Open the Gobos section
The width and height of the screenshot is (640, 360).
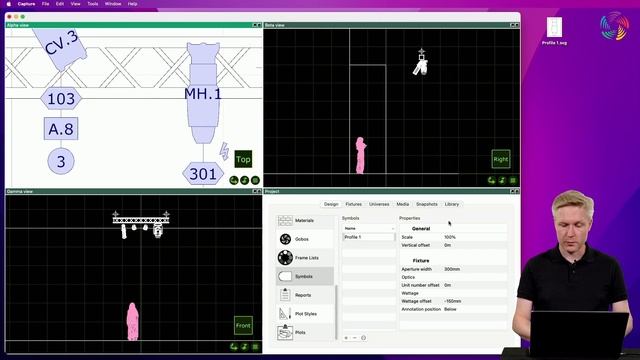pyautogui.click(x=304, y=239)
